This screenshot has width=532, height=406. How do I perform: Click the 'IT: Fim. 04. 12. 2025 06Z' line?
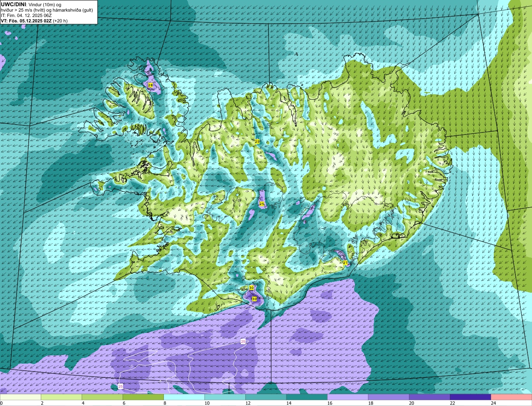coord(27,15)
